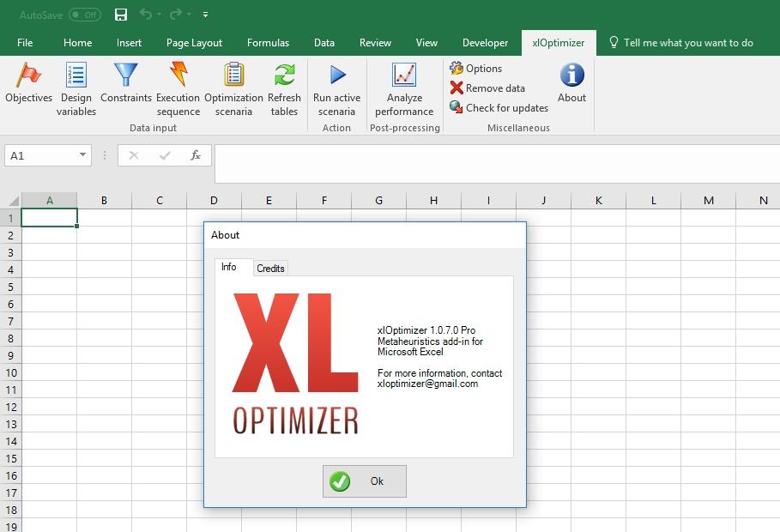Open About info icon in ribbon
Image resolution: width=780 pixels, height=532 pixels.
(571, 82)
